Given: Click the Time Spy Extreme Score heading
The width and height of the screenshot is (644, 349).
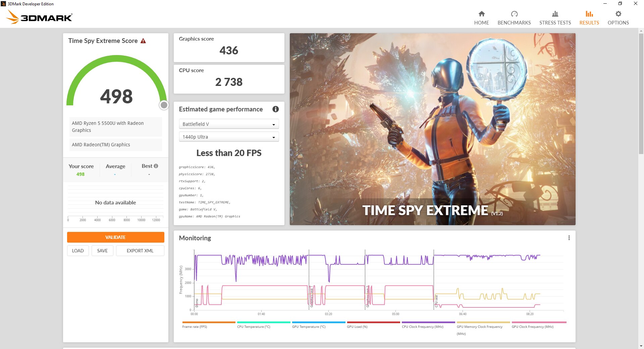Looking at the screenshot, I should click(x=103, y=41).
